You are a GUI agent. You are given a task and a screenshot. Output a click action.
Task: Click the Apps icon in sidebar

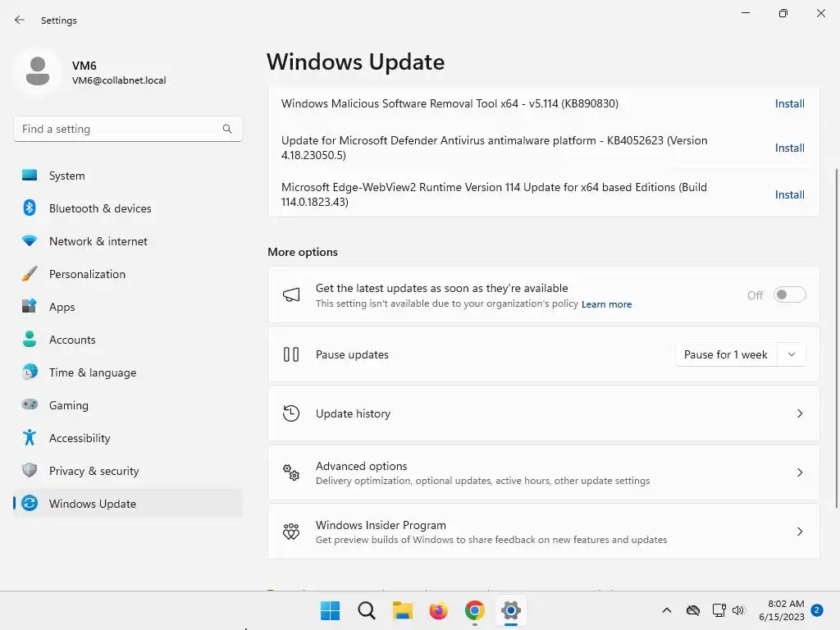pyautogui.click(x=30, y=307)
